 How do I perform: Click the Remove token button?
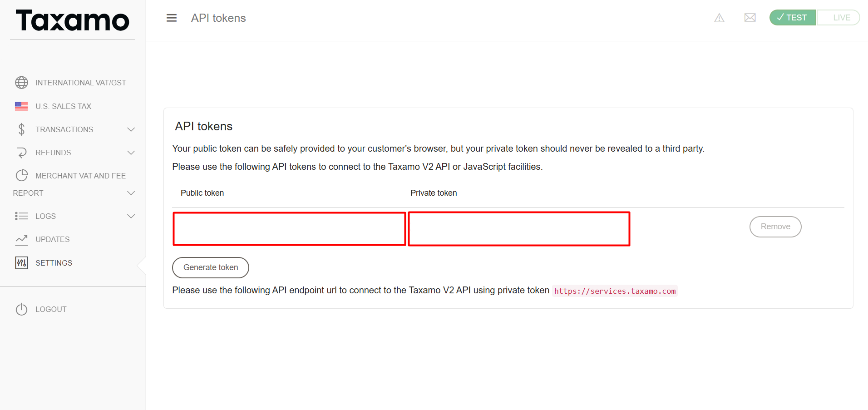775,227
